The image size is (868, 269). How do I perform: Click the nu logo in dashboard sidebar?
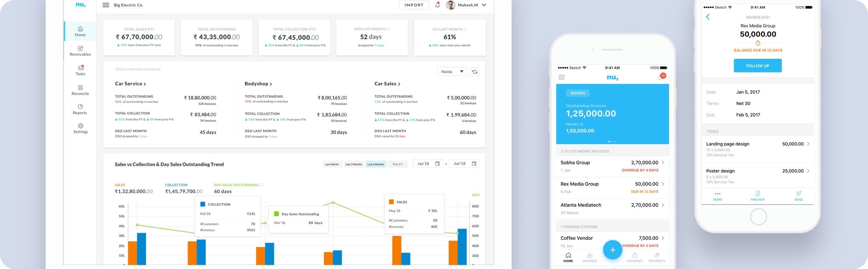[80, 5]
